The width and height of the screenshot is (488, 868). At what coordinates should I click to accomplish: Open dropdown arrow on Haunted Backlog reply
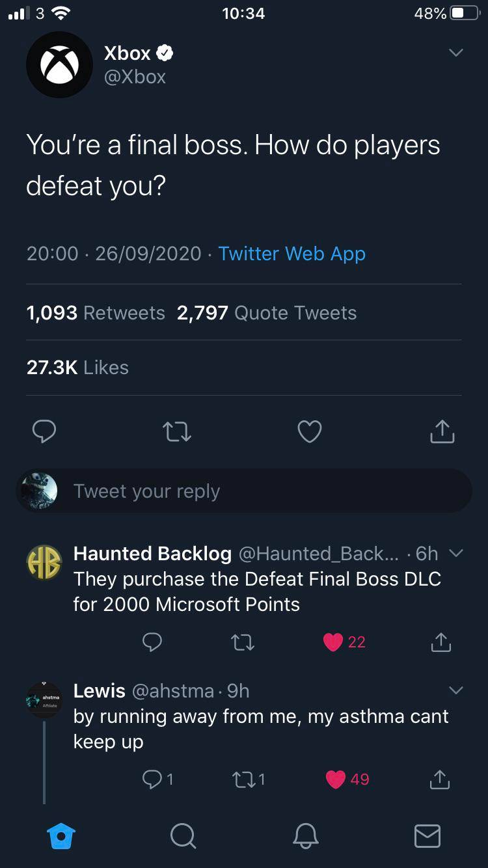point(456,553)
